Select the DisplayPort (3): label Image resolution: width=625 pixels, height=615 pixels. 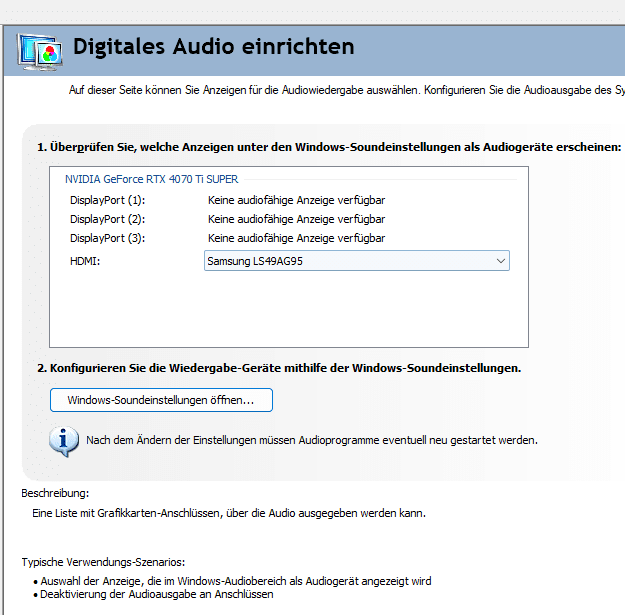108,238
